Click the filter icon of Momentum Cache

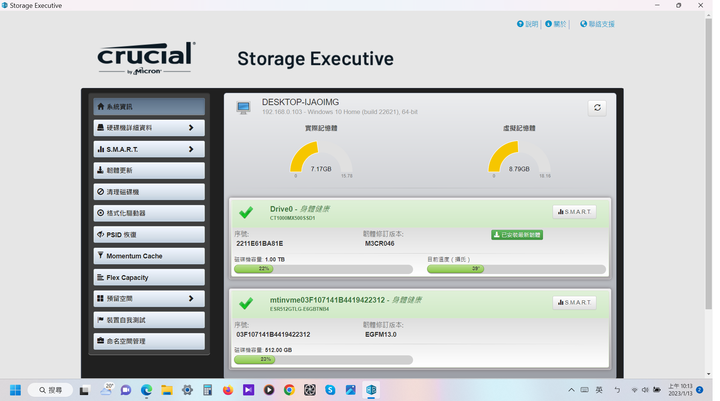click(101, 255)
